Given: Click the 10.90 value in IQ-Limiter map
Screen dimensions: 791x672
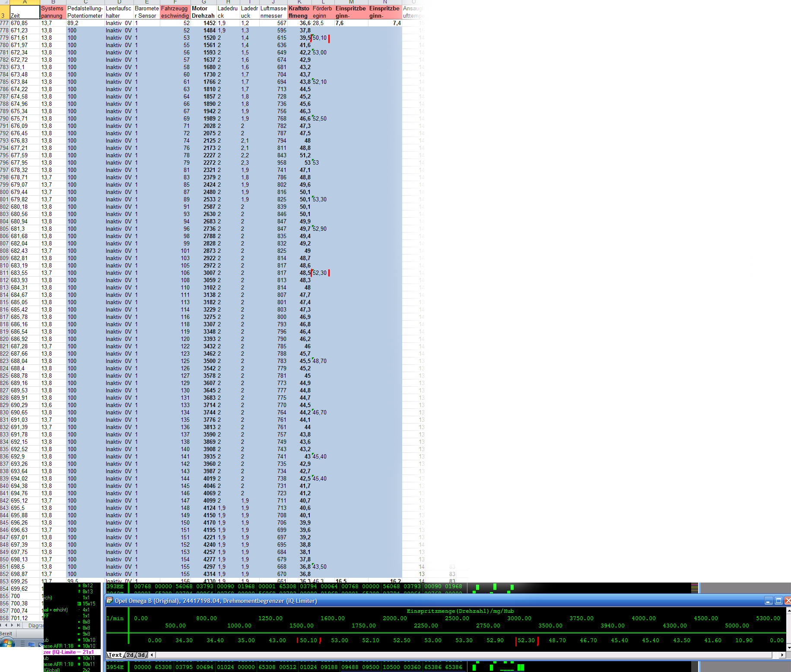Looking at the screenshot, I should [744, 640].
